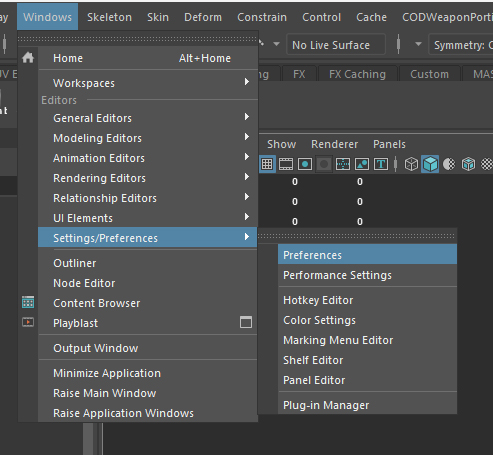Image resolution: width=493 pixels, height=455 pixels.
Task: Click the use default material icon
Action: (449, 164)
